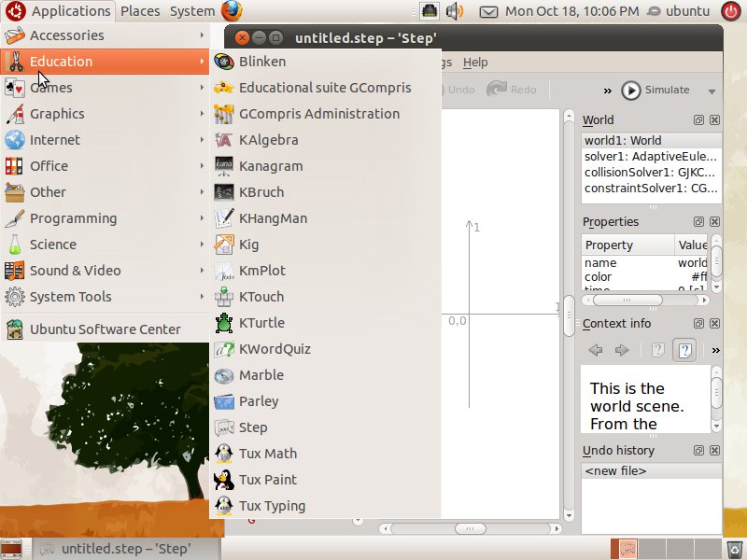Launch KBruch fraction trainer
Viewport: 747px width, 560px height.
coord(325,192)
